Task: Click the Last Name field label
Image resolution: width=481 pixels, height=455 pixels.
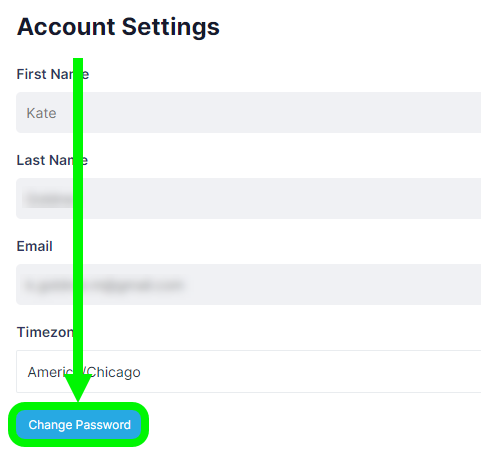Action: pyautogui.click(x=52, y=160)
